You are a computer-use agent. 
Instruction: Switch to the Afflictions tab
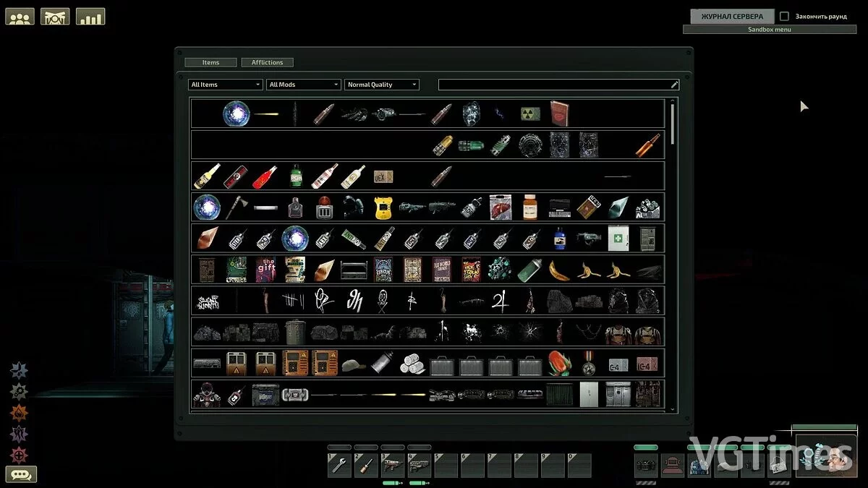click(x=267, y=62)
